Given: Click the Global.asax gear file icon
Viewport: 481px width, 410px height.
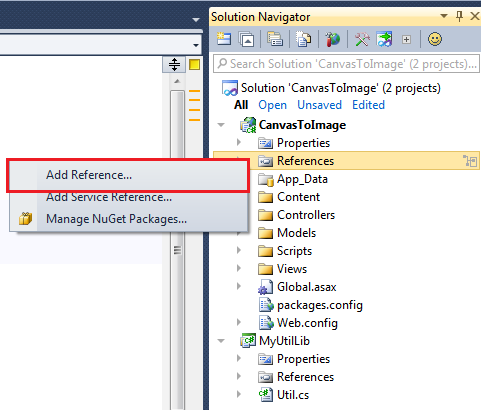Looking at the screenshot, I should 266,287.
